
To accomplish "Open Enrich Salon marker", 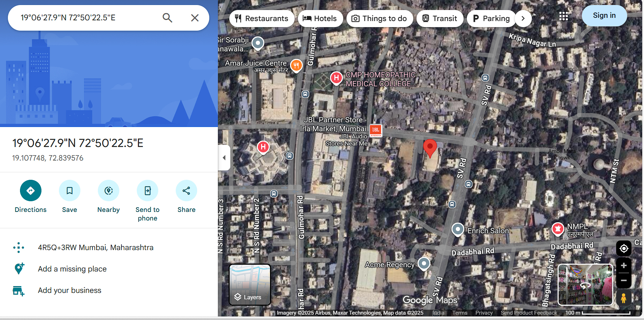I will point(458,230).
